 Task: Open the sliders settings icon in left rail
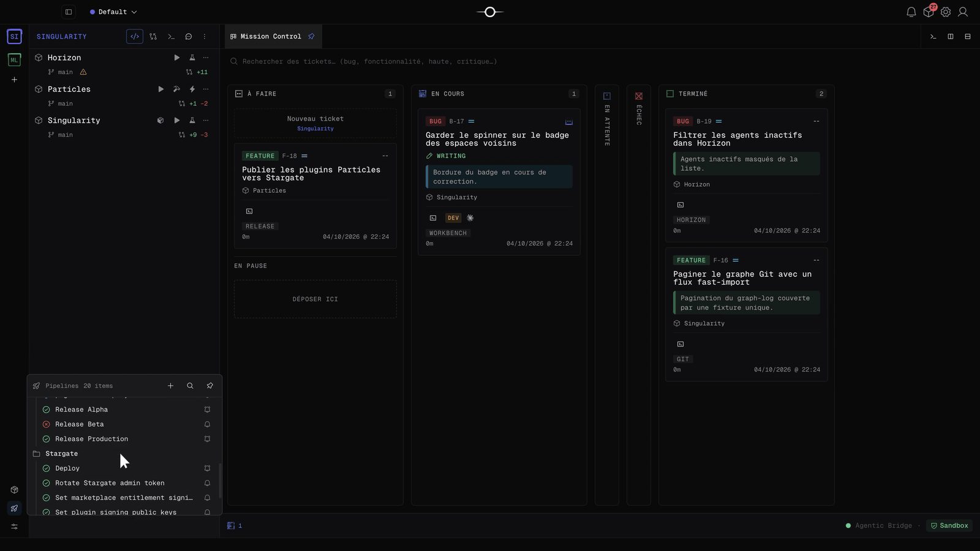pos(14,527)
